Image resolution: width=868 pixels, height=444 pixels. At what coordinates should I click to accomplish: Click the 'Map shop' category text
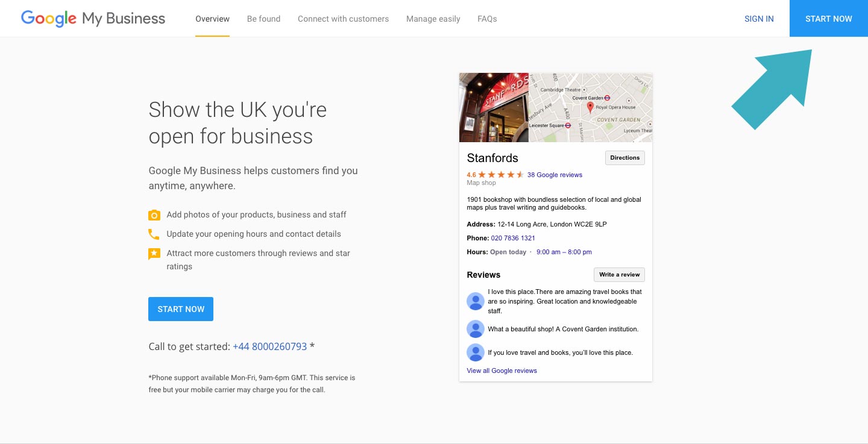coord(482,183)
